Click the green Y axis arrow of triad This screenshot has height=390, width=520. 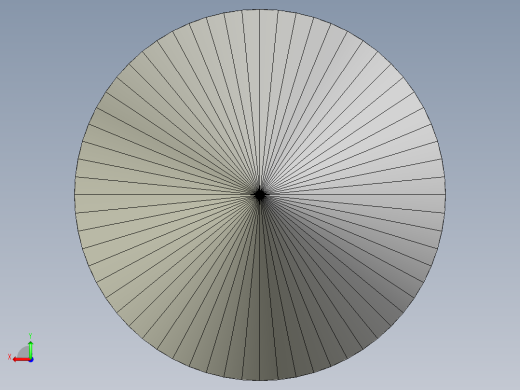click(31, 349)
